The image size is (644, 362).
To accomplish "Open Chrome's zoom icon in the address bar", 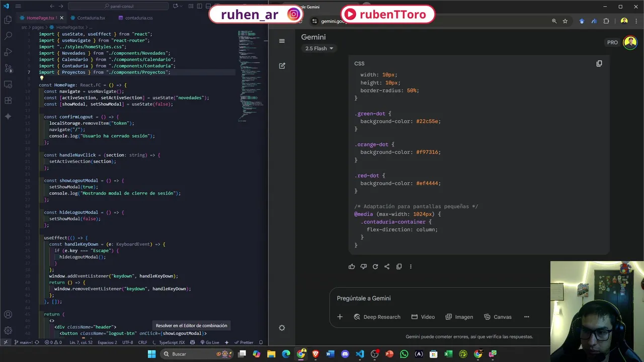I will pos(554,21).
